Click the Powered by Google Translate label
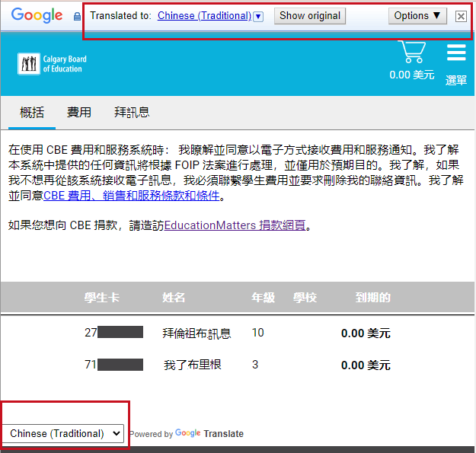 [x=187, y=433]
